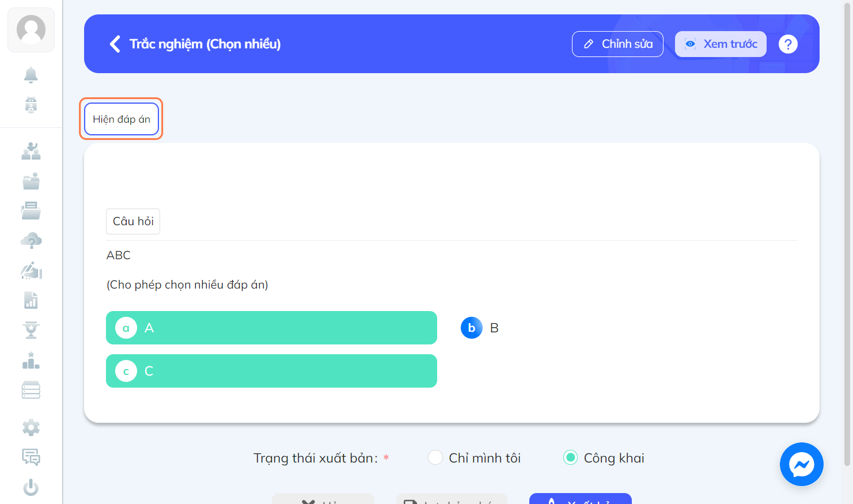Viewport: 853px width, 504px height.
Task: Open the writing hand assignment icon
Action: click(31, 271)
